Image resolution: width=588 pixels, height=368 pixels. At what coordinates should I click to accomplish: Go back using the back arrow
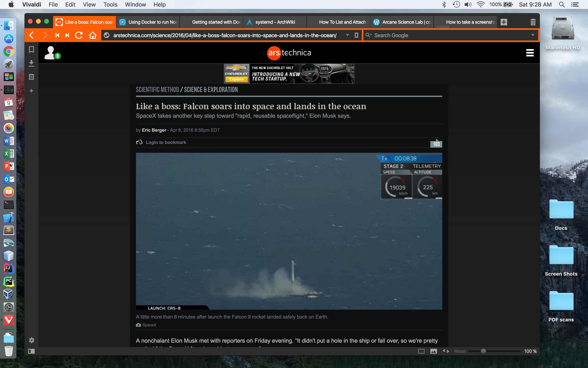[x=32, y=35]
